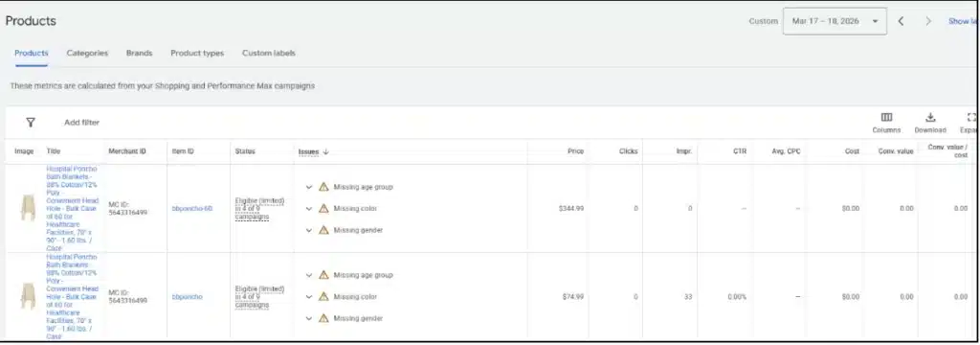MC ID 5643316499 cell in bbponcho-60 row

point(128,209)
